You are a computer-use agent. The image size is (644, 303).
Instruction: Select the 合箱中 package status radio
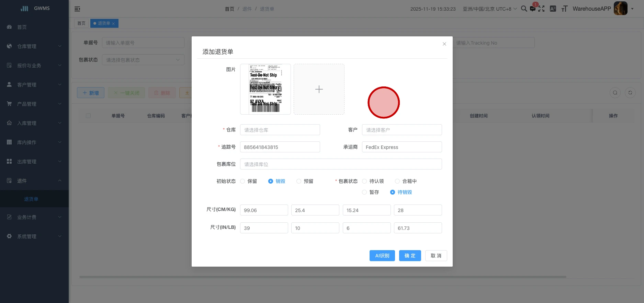click(x=397, y=181)
